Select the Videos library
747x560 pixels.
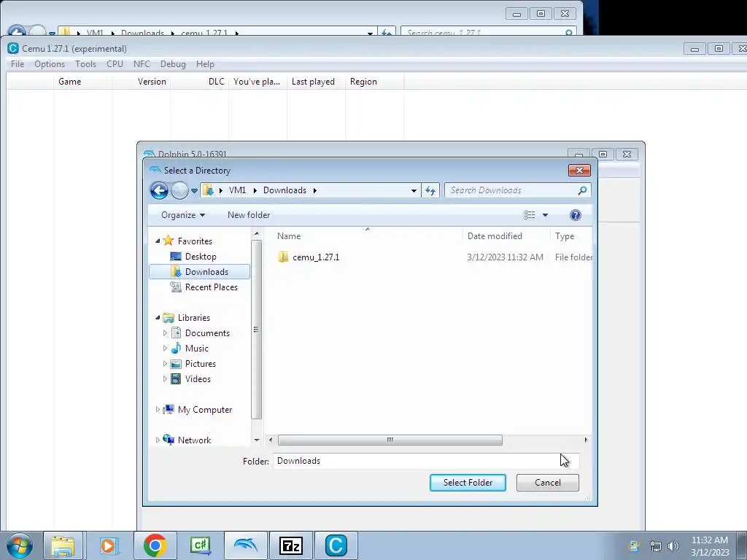click(x=198, y=379)
